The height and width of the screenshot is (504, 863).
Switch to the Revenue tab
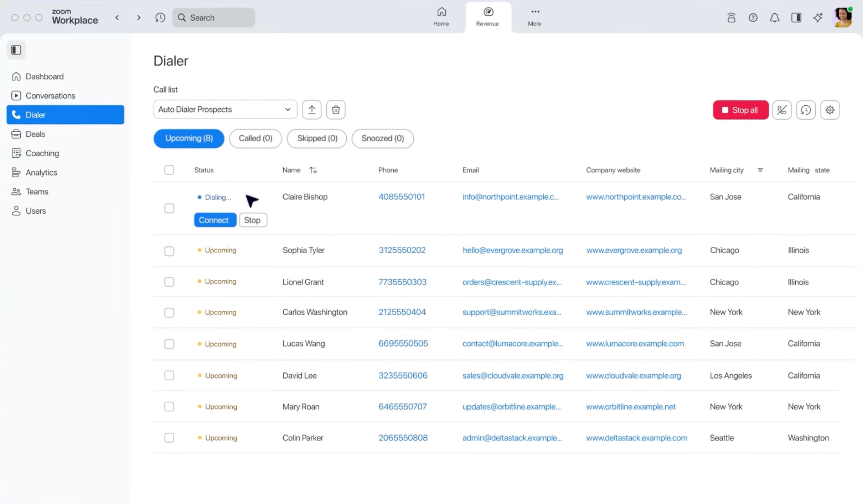(x=488, y=17)
